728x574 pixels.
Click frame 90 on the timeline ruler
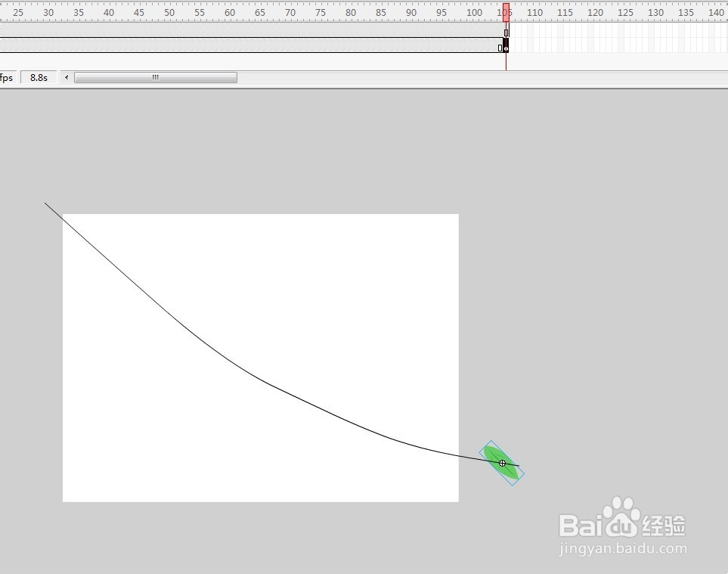coord(411,13)
